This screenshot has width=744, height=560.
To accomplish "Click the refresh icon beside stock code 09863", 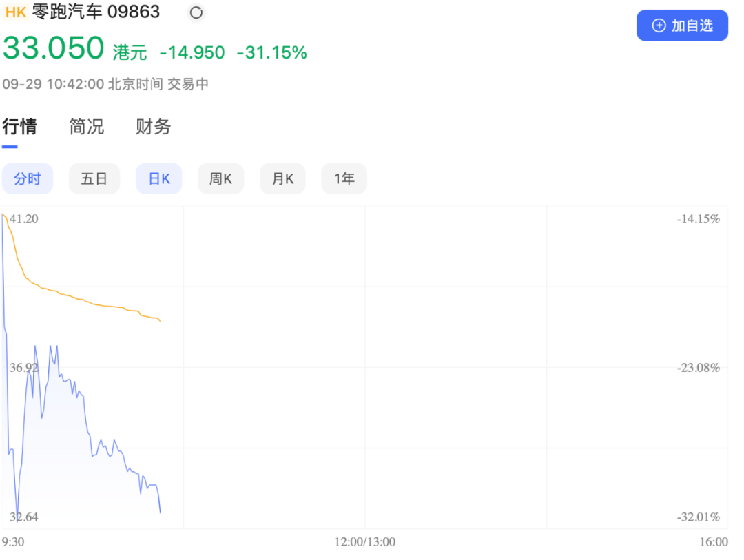I will pos(196,12).
